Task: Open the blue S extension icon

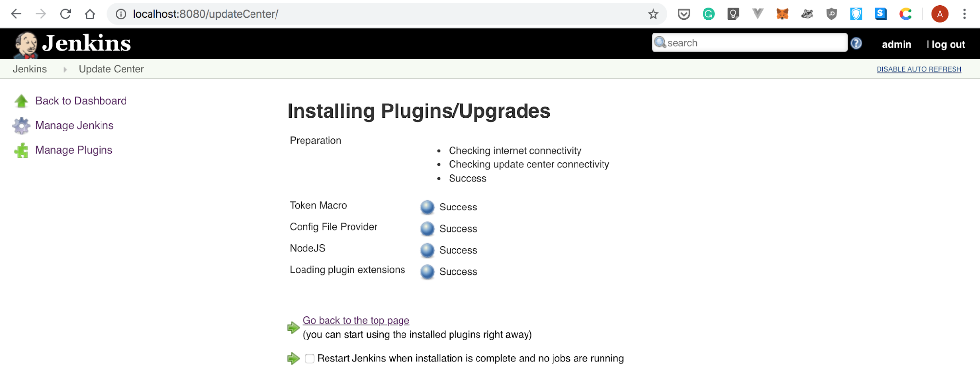Action: [x=881, y=14]
